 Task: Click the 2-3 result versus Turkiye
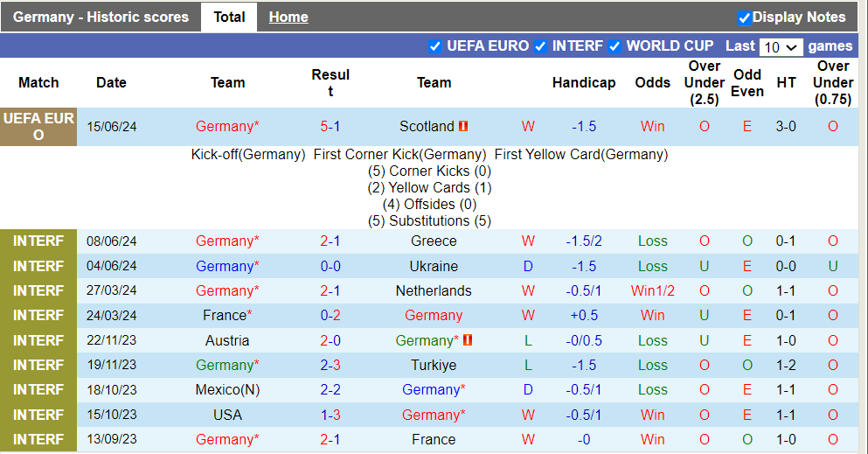pos(330,365)
